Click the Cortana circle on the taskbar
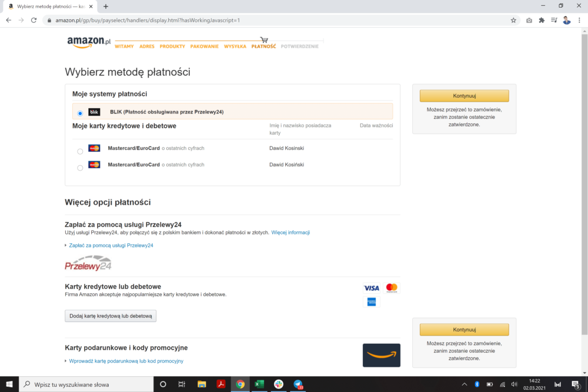The height and width of the screenshot is (392, 588). pyautogui.click(x=163, y=384)
